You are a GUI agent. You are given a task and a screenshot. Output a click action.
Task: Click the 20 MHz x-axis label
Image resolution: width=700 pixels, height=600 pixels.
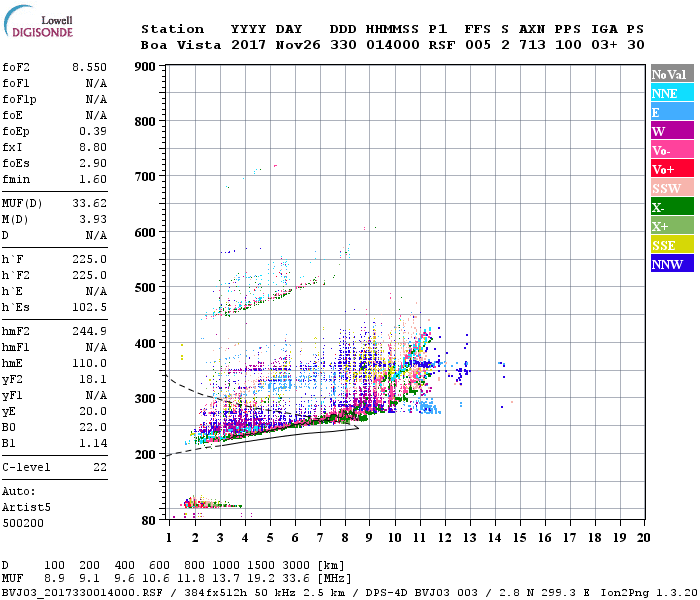643,538
